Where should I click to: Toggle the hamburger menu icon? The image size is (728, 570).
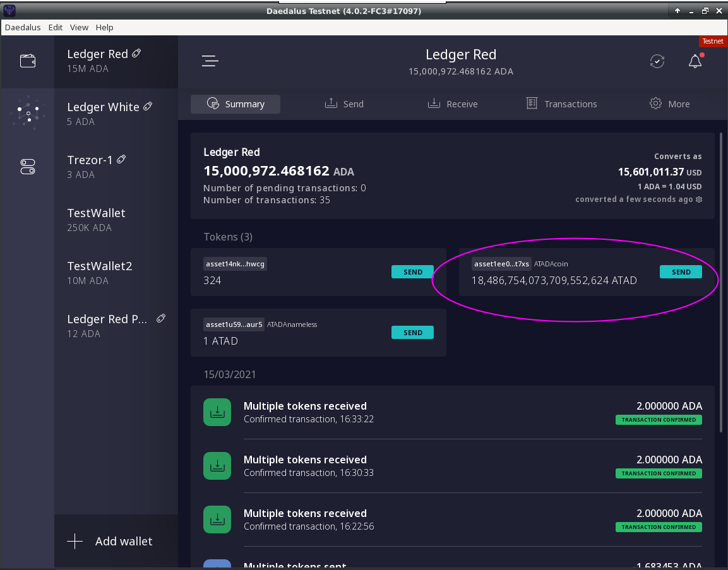coord(210,61)
